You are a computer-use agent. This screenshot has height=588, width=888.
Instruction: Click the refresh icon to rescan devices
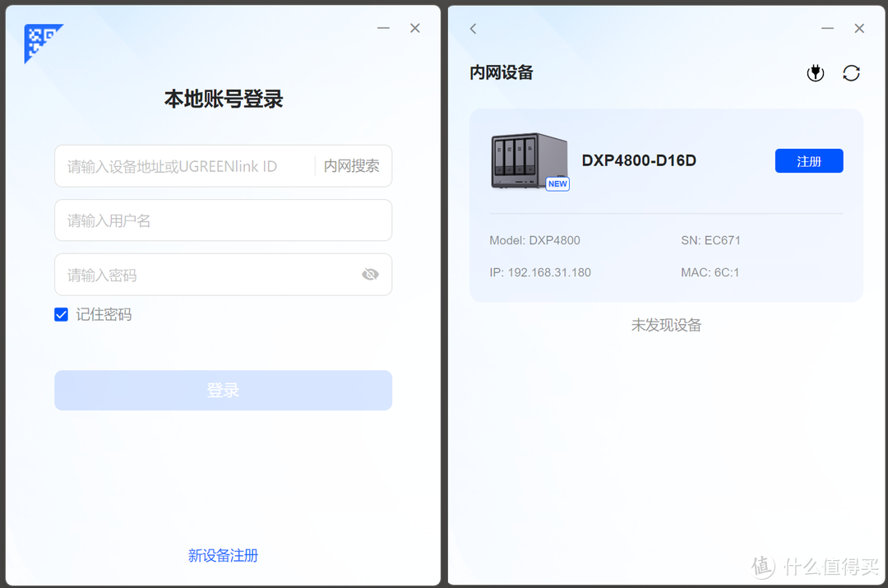point(852,72)
